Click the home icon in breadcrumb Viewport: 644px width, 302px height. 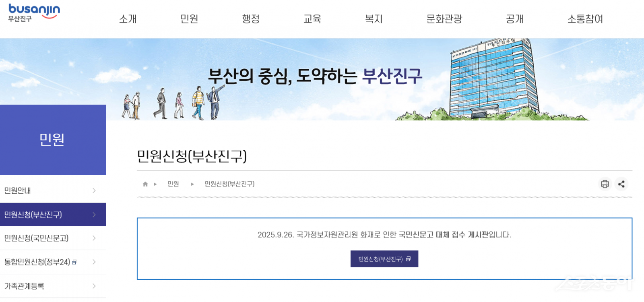tap(145, 184)
